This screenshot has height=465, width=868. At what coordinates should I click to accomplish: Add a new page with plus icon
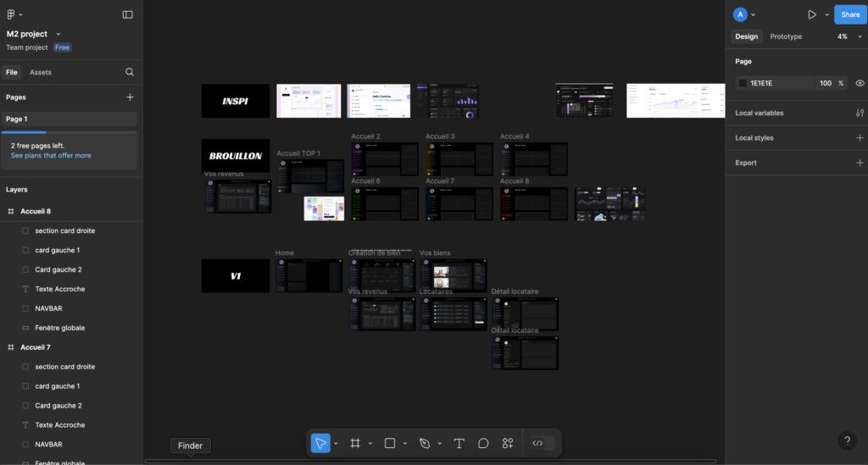pyautogui.click(x=130, y=97)
